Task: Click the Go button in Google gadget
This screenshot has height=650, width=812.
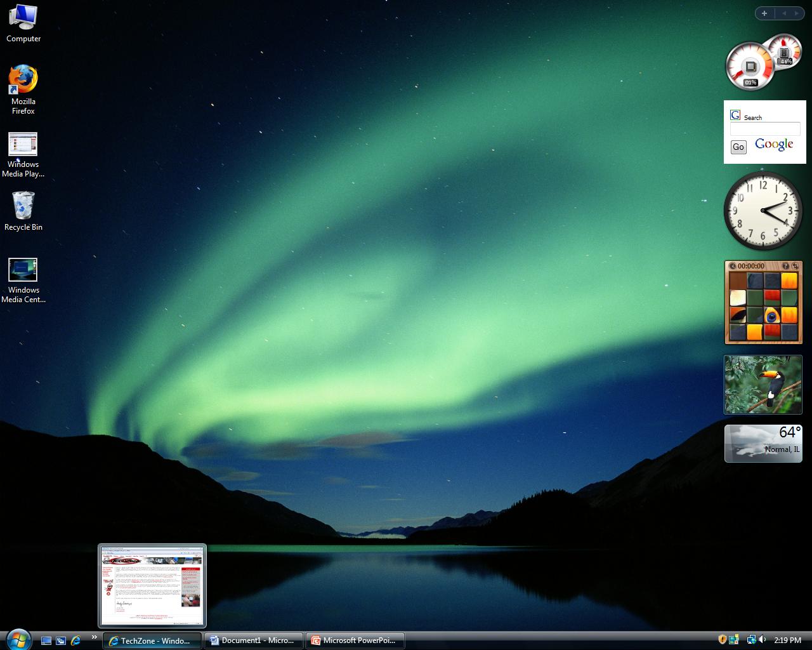Action: pyautogui.click(x=738, y=147)
